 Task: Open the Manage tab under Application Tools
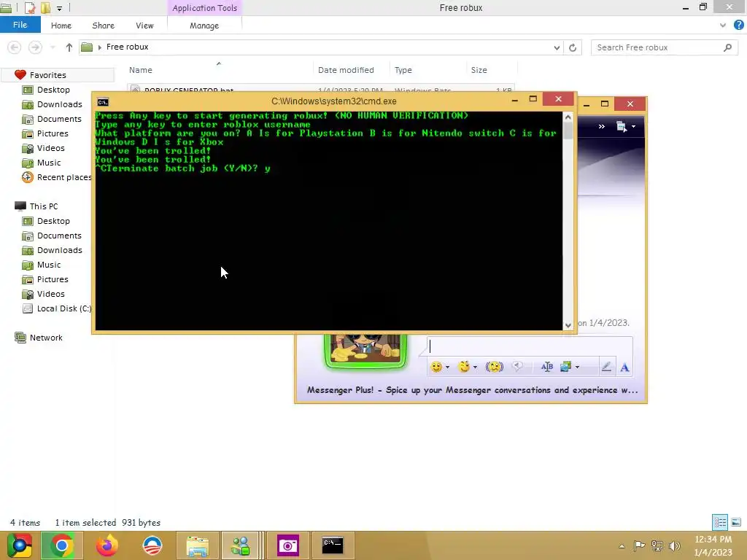coord(204,26)
